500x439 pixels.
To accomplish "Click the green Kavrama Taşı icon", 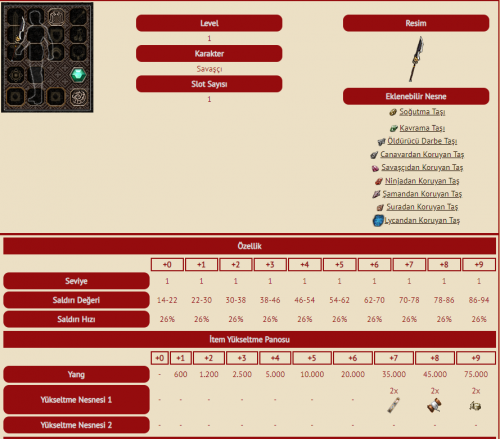I will point(394,128).
